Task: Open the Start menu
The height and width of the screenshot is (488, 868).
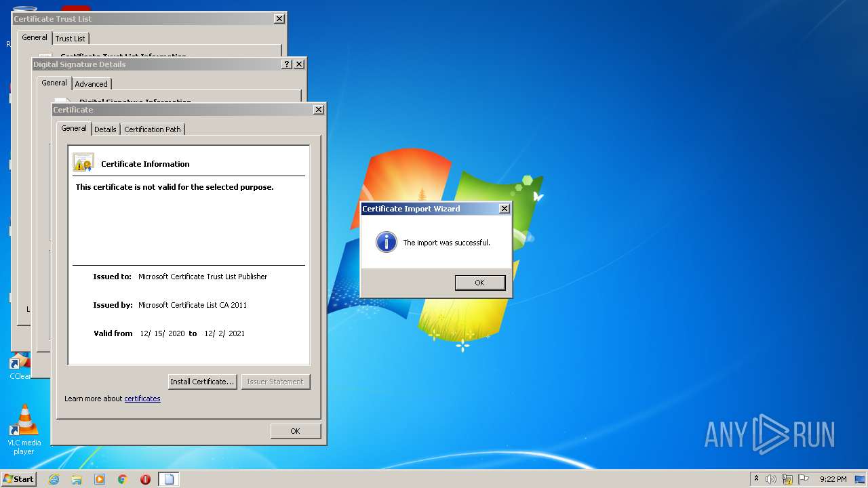Action: tap(18, 479)
